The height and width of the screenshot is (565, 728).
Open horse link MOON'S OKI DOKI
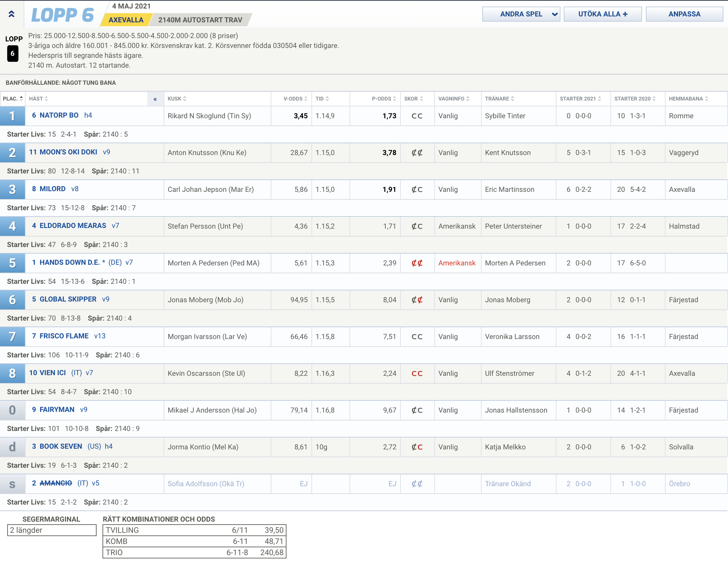click(x=68, y=152)
